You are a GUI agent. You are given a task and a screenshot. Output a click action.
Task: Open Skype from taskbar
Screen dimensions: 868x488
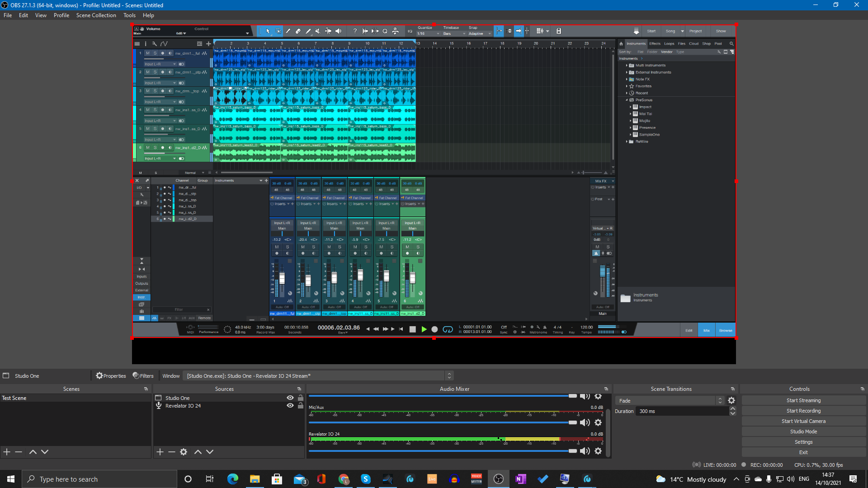(366, 479)
